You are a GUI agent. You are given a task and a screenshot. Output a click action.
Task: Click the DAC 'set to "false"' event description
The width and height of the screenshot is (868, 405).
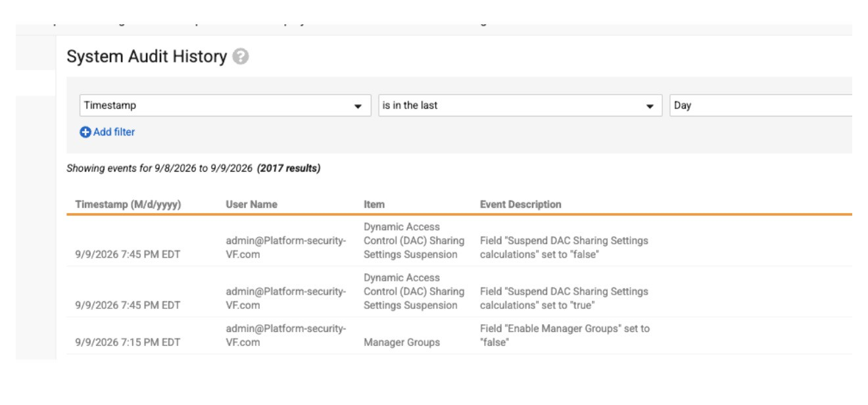(564, 248)
